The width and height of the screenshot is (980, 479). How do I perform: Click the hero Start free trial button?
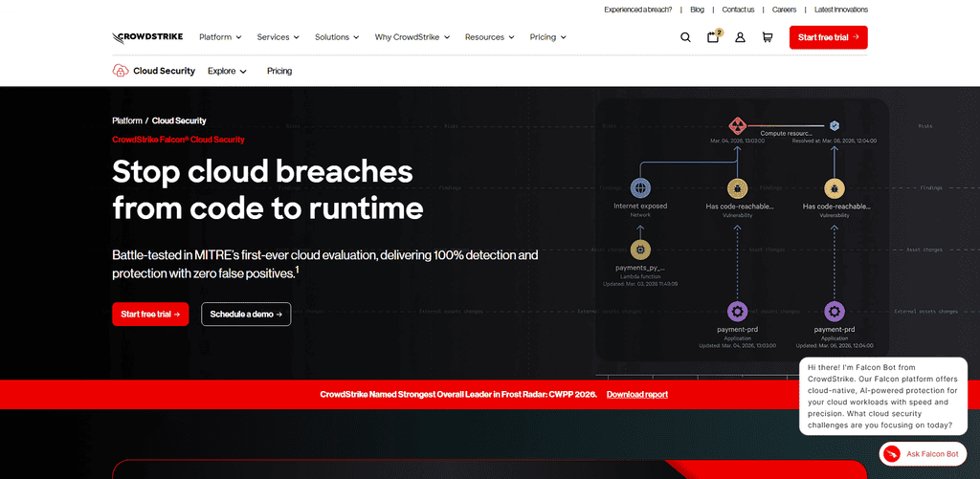[x=150, y=315]
